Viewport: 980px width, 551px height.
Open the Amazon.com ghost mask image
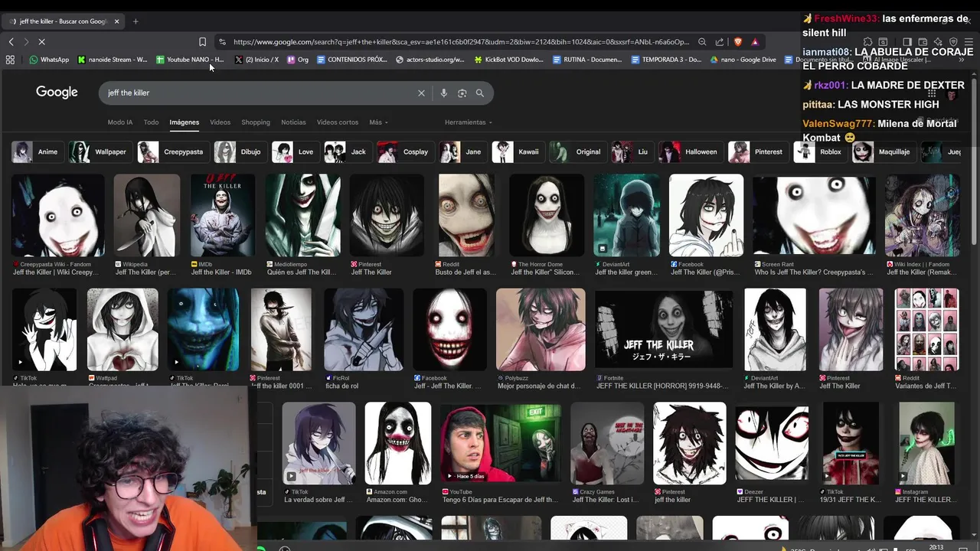click(x=398, y=443)
